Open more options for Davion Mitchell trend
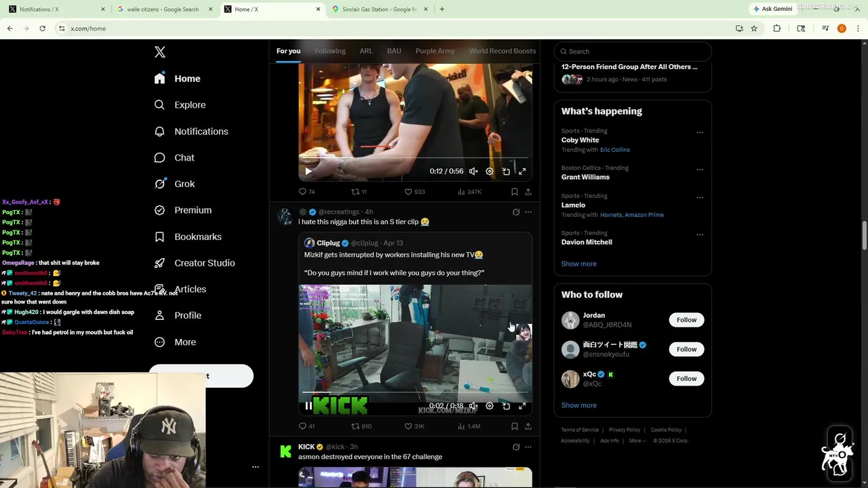 [x=700, y=235]
